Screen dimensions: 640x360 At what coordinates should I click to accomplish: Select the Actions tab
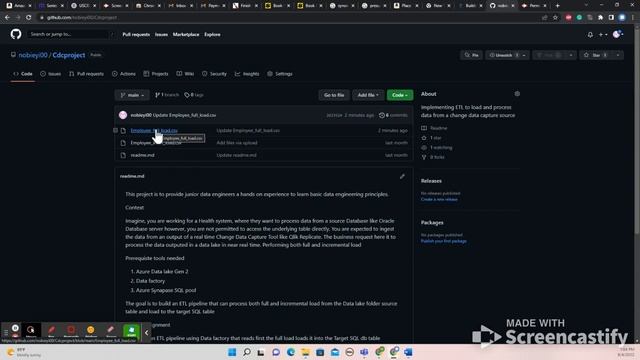[x=124, y=74]
